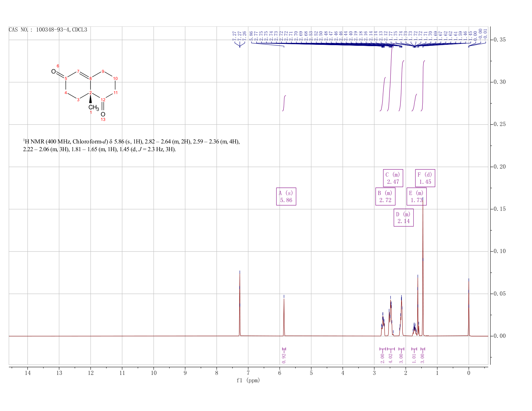The width and height of the screenshot is (532, 411).
Task: Click the D (m) 2.14 multiplet label
Action: click(x=404, y=218)
